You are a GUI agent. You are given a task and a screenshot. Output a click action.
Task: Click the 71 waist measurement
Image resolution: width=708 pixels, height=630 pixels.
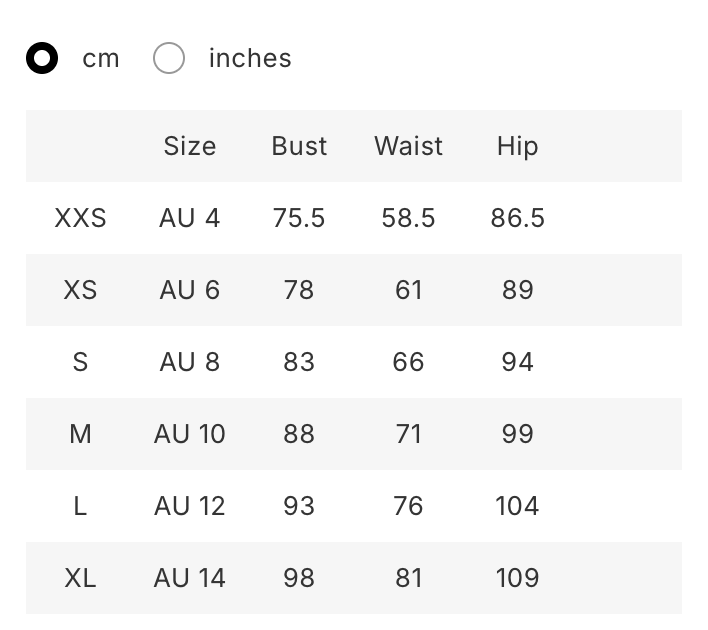click(408, 434)
